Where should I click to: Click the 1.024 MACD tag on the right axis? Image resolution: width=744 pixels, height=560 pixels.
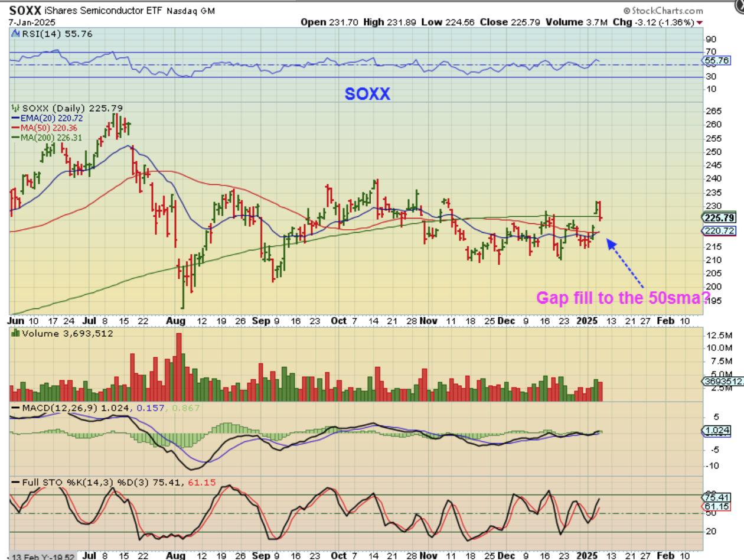click(717, 431)
